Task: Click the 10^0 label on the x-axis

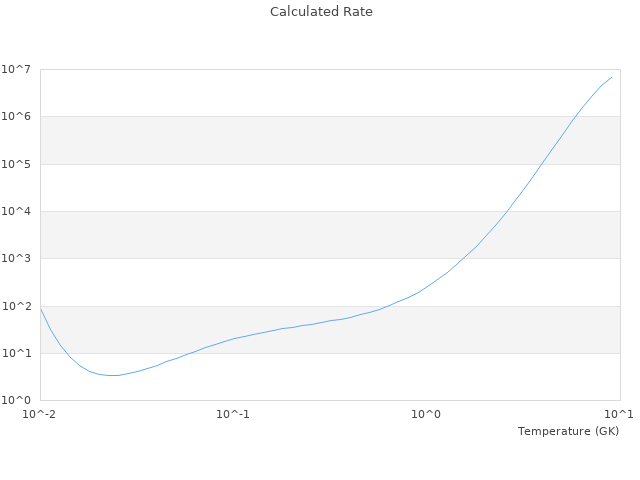Action: pyautogui.click(x=426, y=414)
